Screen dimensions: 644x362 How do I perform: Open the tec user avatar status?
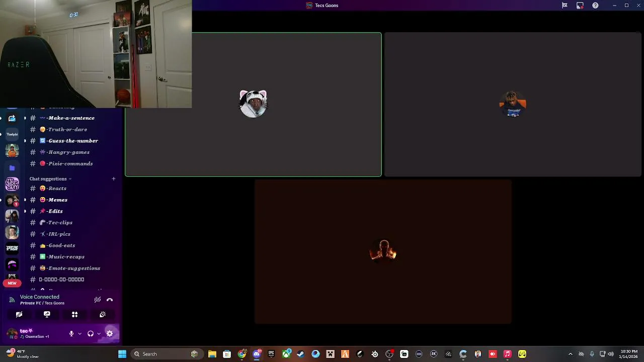pyautogui.click(x=12, y=333)
